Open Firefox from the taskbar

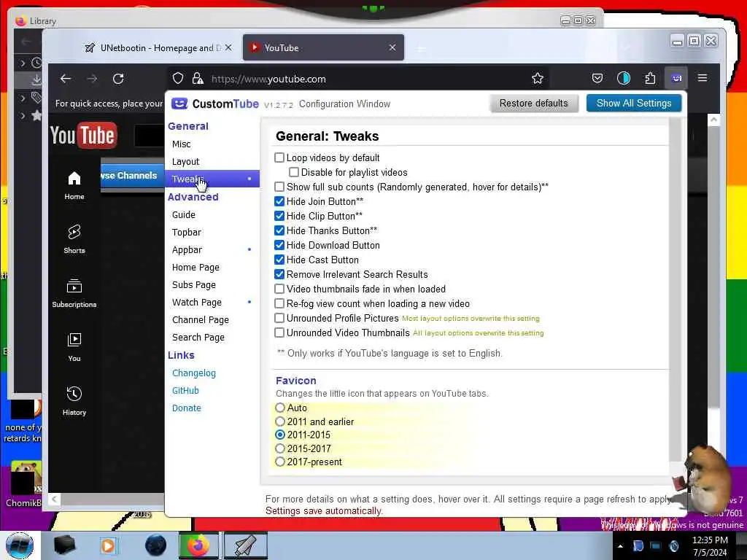pyautogui.click(x=198, y=545)
